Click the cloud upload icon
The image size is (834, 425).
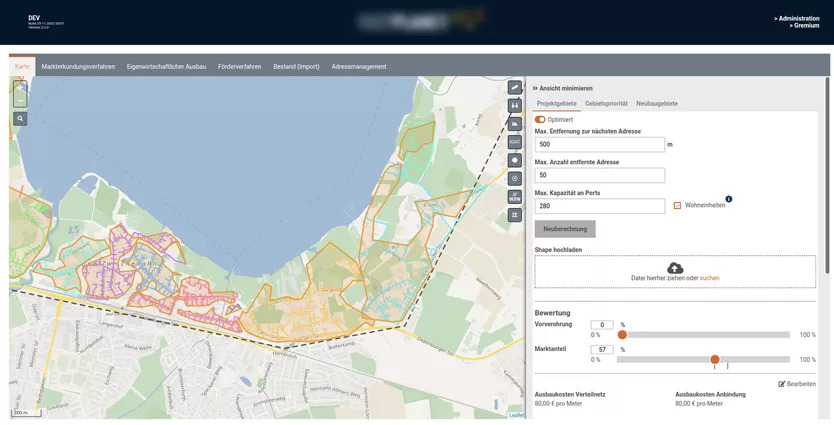[x=675, y=268]
